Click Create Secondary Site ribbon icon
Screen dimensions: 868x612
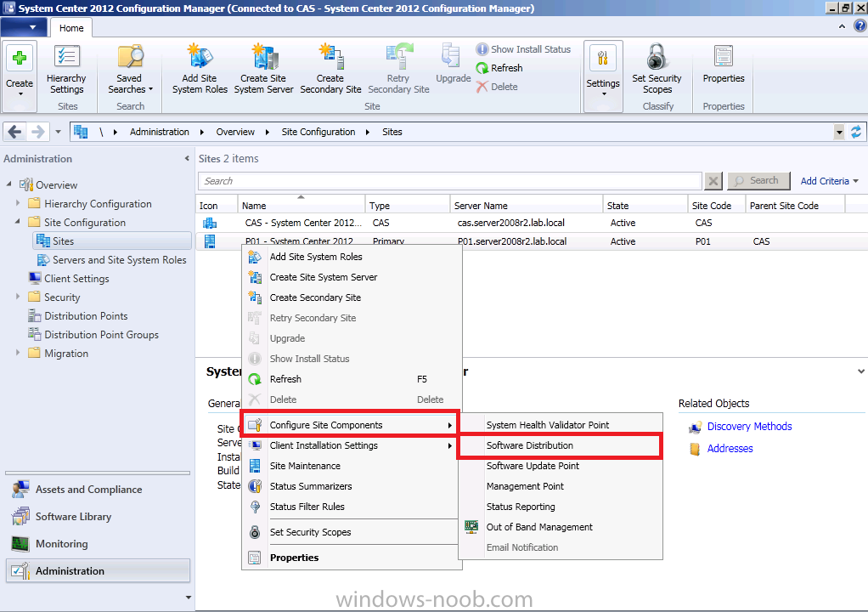click(x=330, y=71)
